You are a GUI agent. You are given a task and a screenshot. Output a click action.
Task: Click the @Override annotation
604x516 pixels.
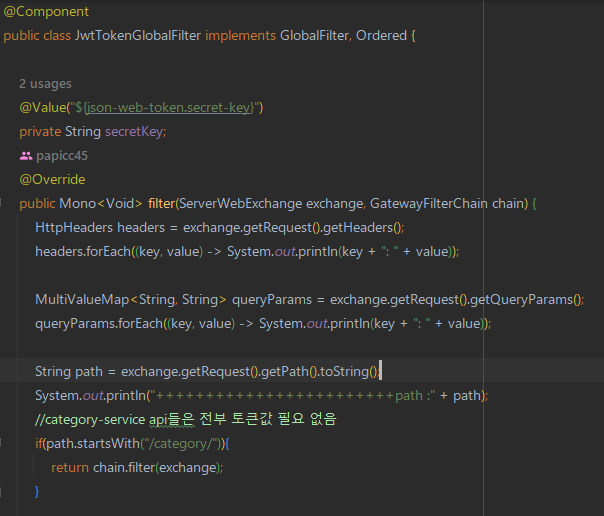52,179
